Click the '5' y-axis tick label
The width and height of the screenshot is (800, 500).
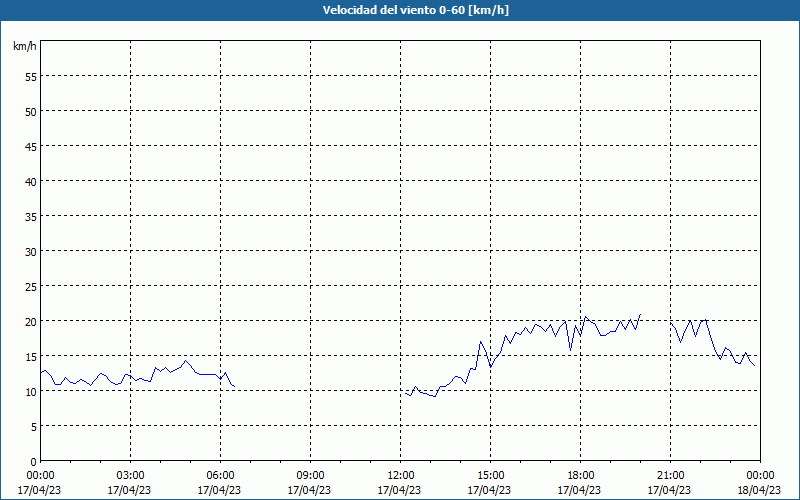tap(34, 427)
